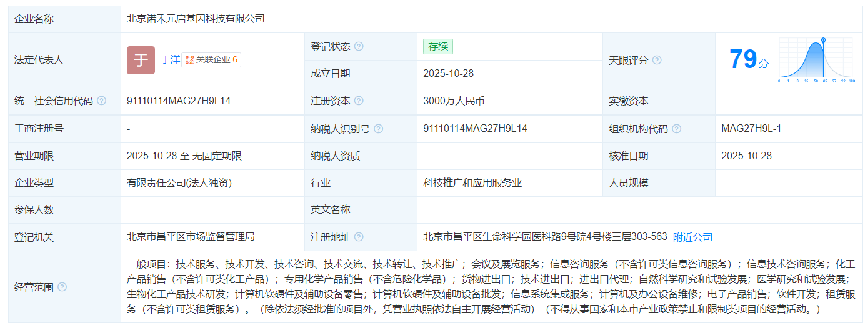Viewport: 868px width, 328px height.
Task: Click the 附近公司 link
Action: [x=692, y=237]
